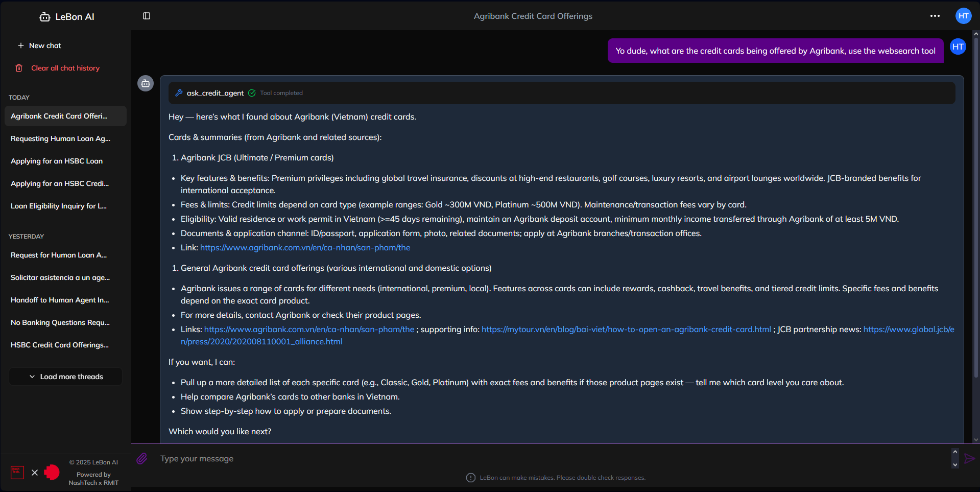Screen dimensions: 980x492
Task: Click message box up stepper arrow
Action: pyautogui.click(x=955, y=452)
